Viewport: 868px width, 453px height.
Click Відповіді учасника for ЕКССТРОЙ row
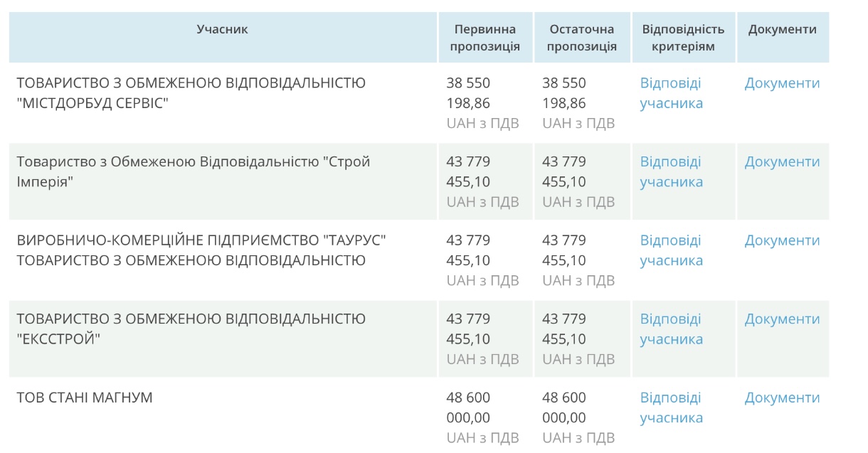click(x=671, y=329)
